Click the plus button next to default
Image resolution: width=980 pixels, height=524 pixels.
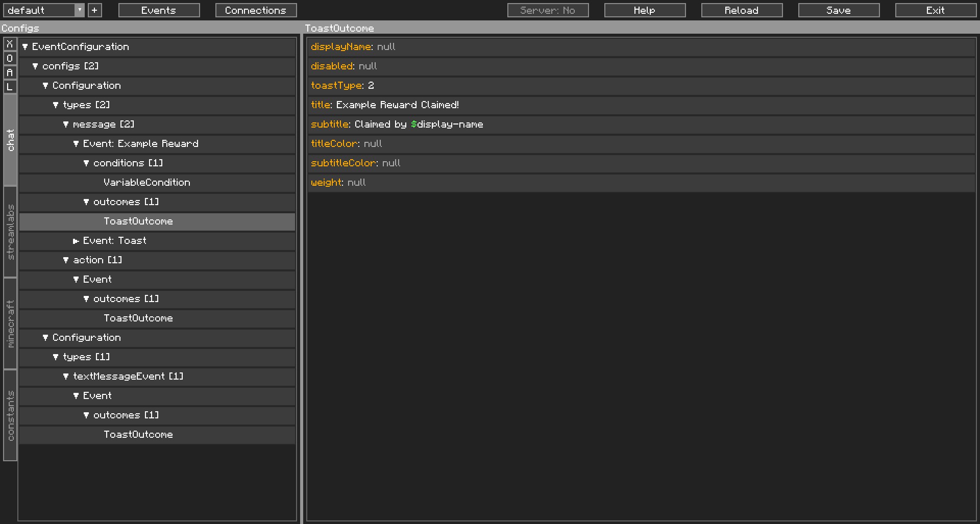94,10
